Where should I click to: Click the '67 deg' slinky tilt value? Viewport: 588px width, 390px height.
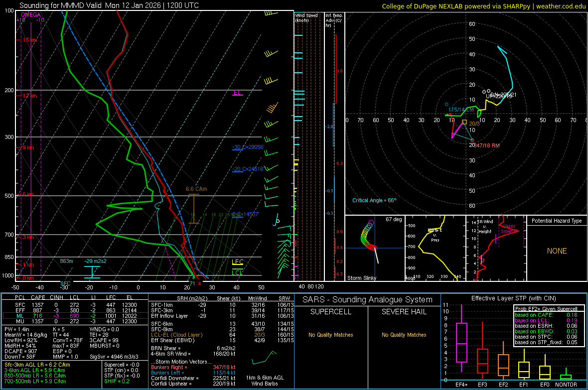[x=393, y=219]
